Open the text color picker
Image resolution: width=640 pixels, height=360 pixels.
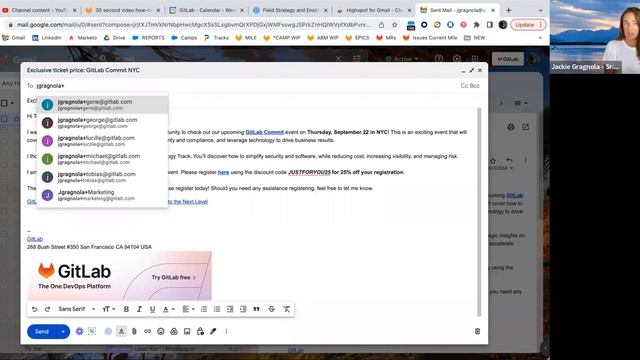pyautogui.click(x=168, y=309)
